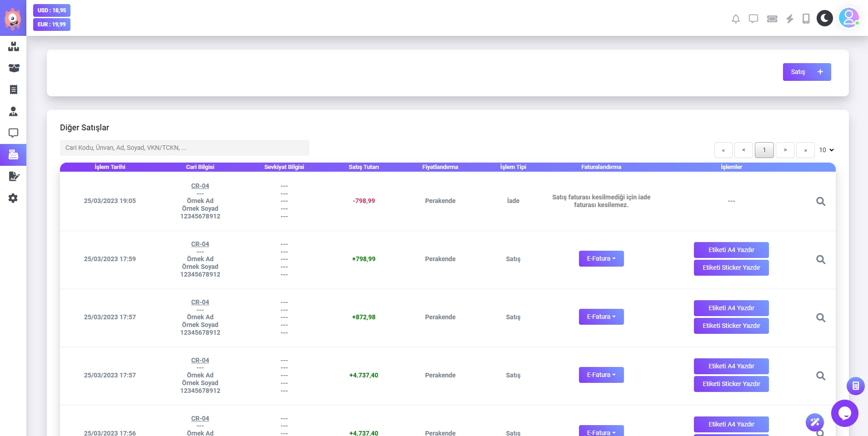The height and width of the screenshot is (436, 868).
Task: Click the notification bell icon
Action: pyautogui.click(x=736, y=19)
